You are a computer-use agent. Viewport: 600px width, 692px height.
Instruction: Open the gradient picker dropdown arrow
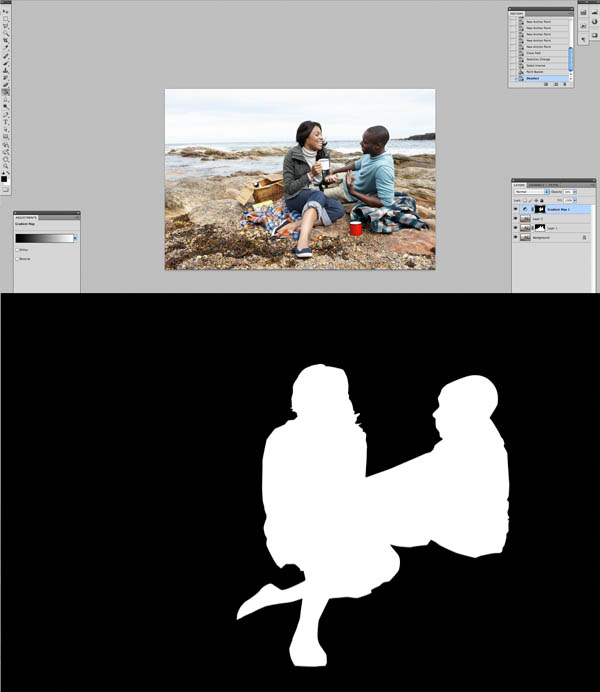pos(75,238)
